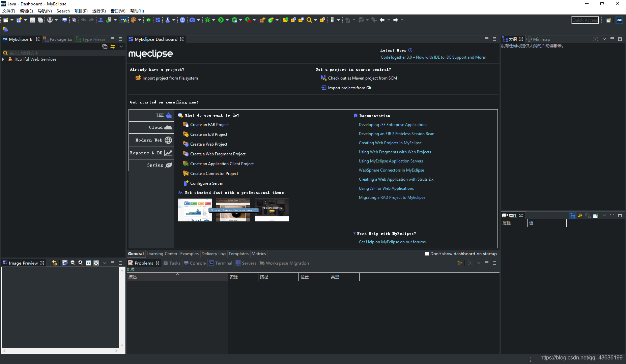Expand the RESTful Web Services tree node
The height and width of the screenshot is (364, 626).
[3, 59]
